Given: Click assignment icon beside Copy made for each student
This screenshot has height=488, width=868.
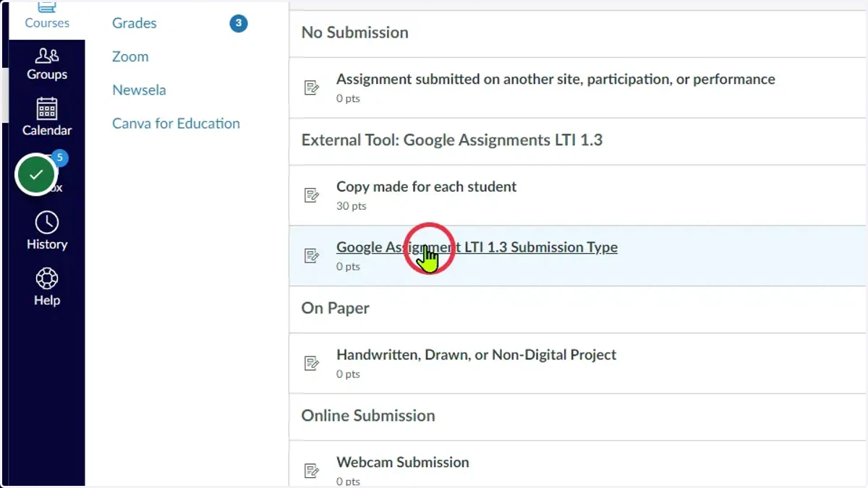Looking at the screenshot, I should tap(312, 195).
